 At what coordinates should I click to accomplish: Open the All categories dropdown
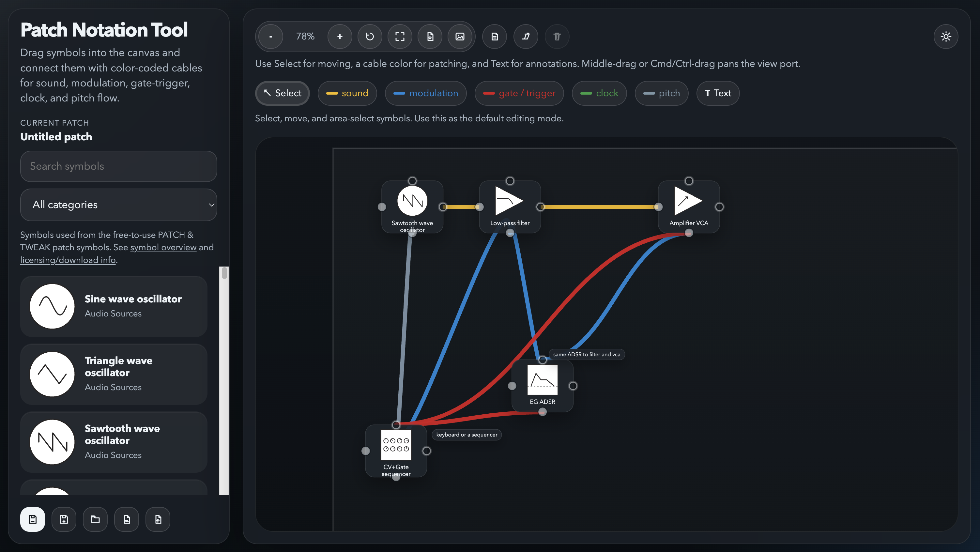pos(118,205)
